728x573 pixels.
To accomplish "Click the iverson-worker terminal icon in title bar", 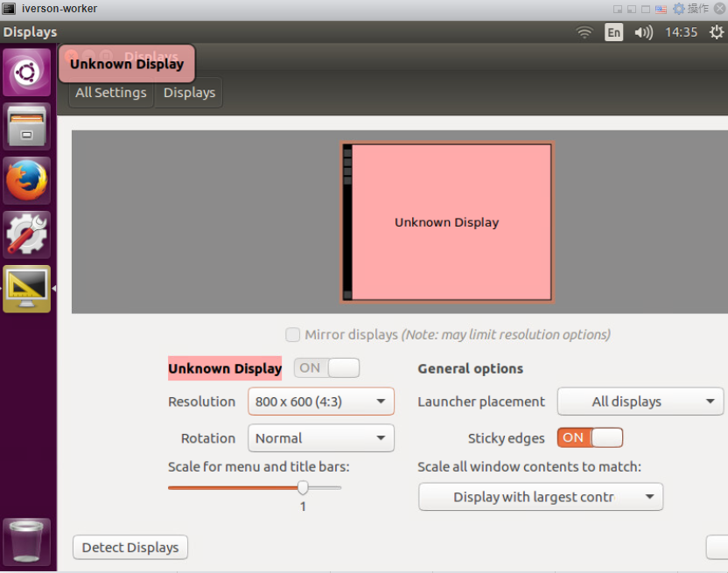I will pyautogui.click(x=9, y=9).
